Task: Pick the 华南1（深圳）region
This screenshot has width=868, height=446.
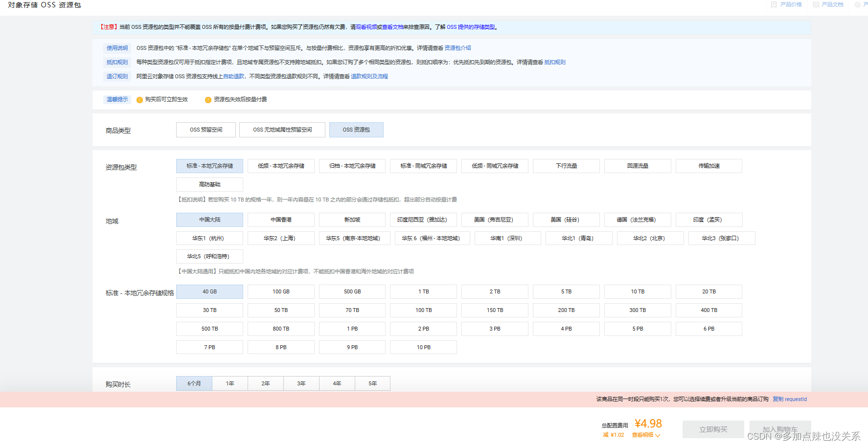Action: point(508,238)
